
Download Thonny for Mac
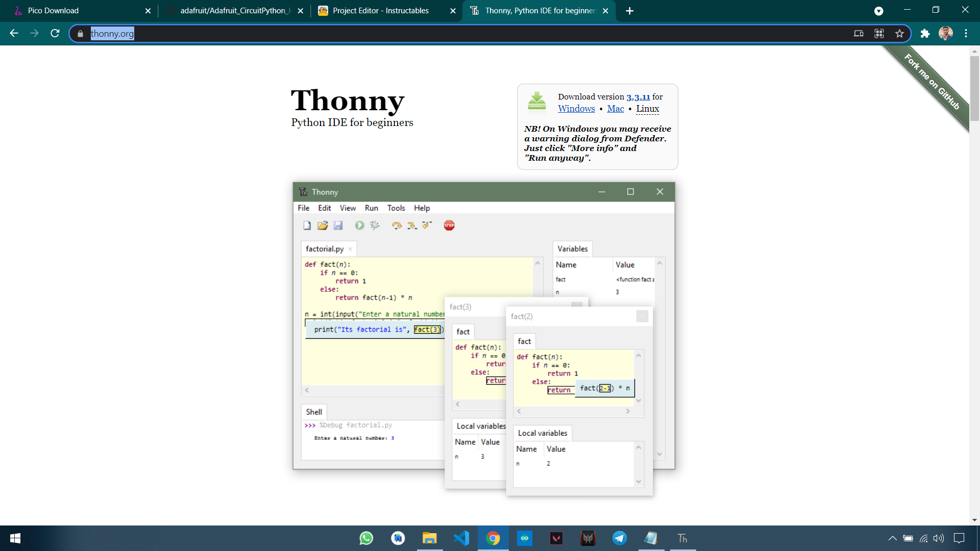tap(616, 109)
